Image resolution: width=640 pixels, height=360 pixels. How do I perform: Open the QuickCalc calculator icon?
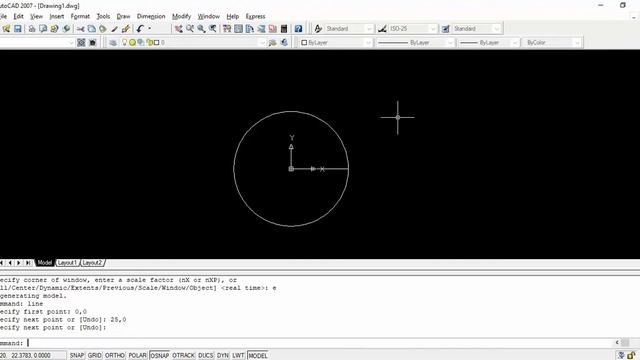pos(284,29)
